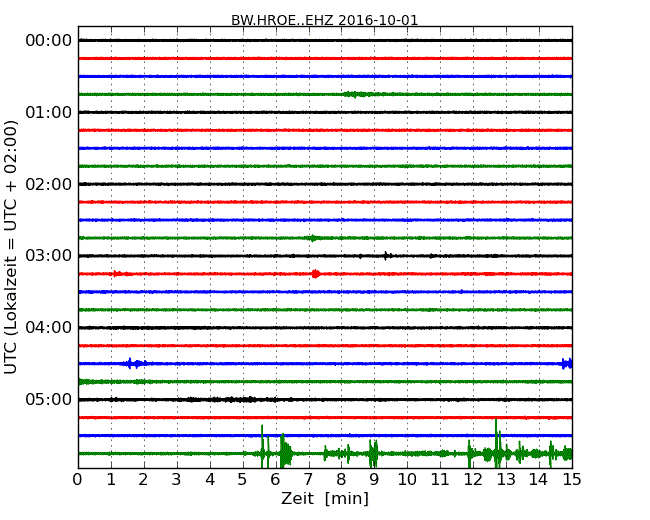Click minute tick label 3
This screenshot has width=650, height=520.
point(177,480)
